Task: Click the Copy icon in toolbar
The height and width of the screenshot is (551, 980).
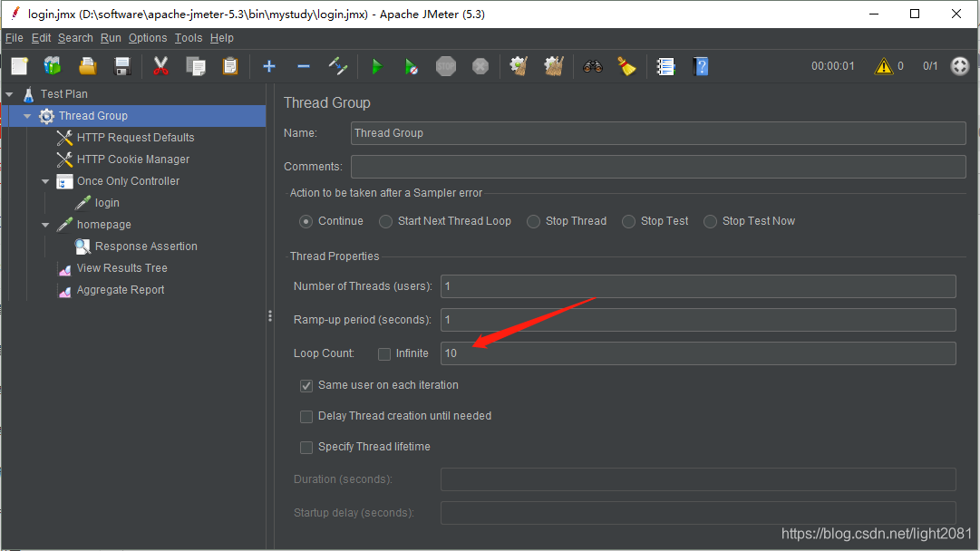Action: 196,66
